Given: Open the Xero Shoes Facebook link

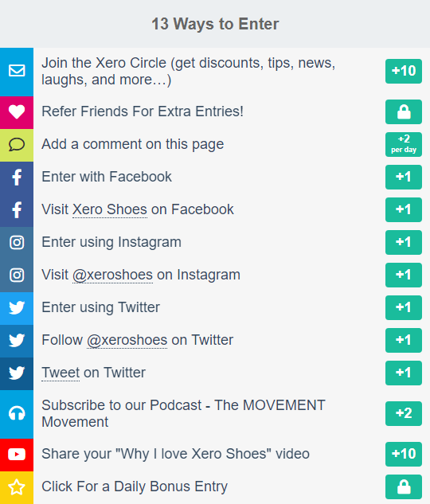Looking at the screenshot, I should (110, 209).
